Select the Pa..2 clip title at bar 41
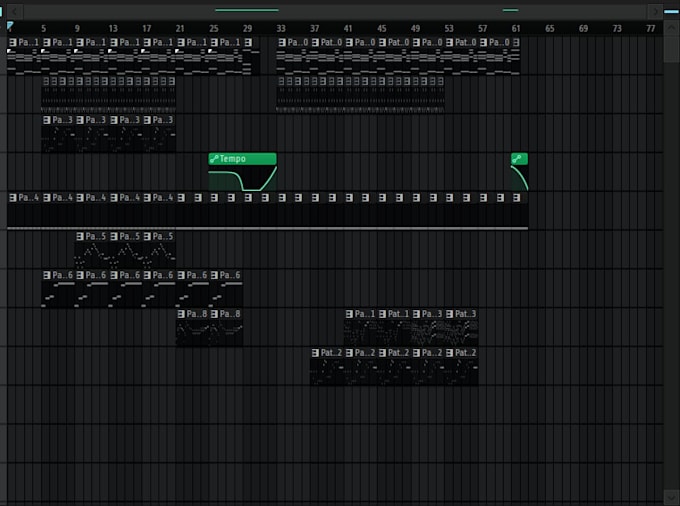 tap(365, 353)
